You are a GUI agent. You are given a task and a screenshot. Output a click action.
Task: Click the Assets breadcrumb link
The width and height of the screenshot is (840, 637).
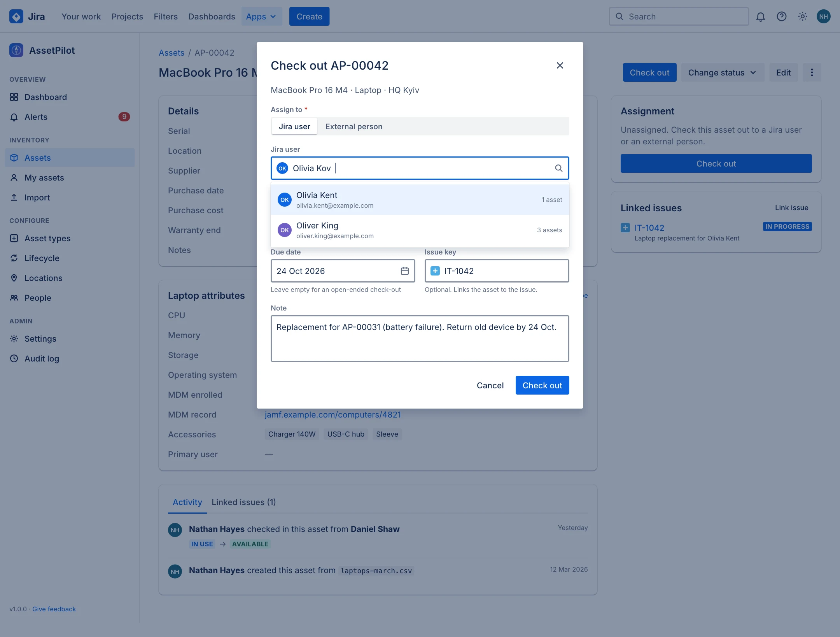pos(171,53)
